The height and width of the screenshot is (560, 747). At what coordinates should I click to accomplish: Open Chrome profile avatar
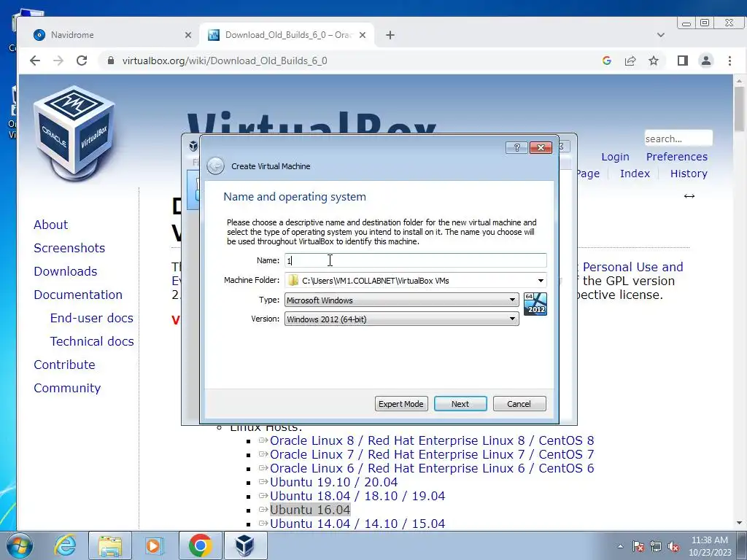706,61
